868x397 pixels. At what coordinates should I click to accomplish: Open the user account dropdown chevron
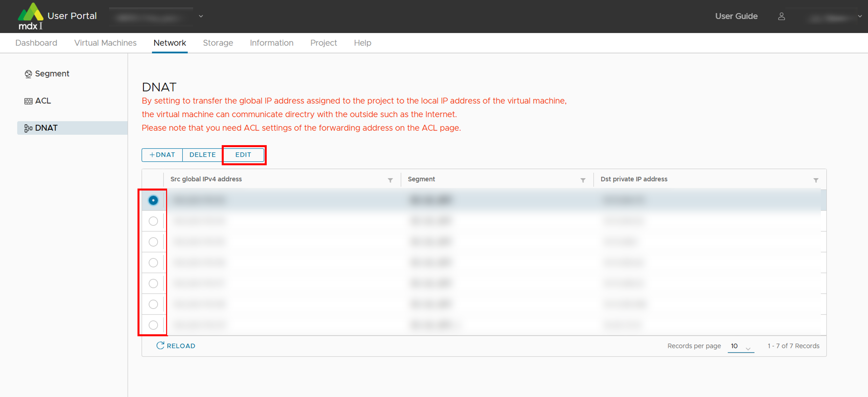tap(860, 16)
